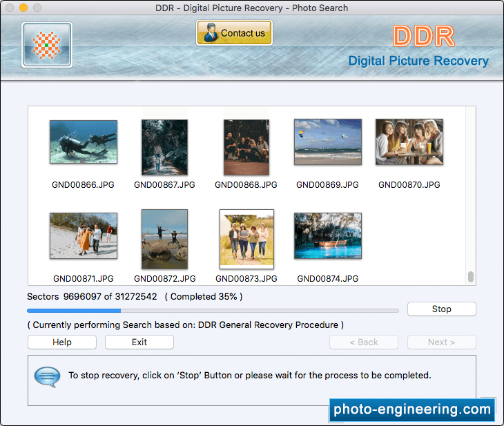Click the orange DDR logo text

pyautogui.click(x=424, y=36)
